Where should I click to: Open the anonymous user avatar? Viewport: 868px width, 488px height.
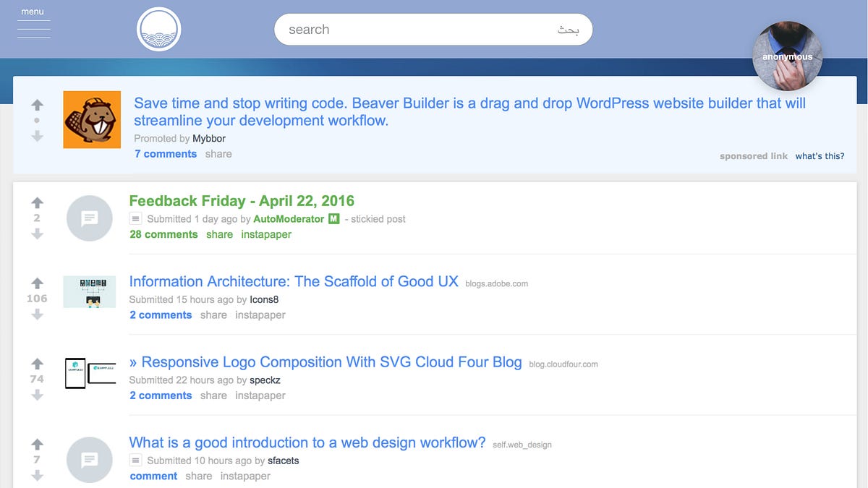click(x=787, y=56)
